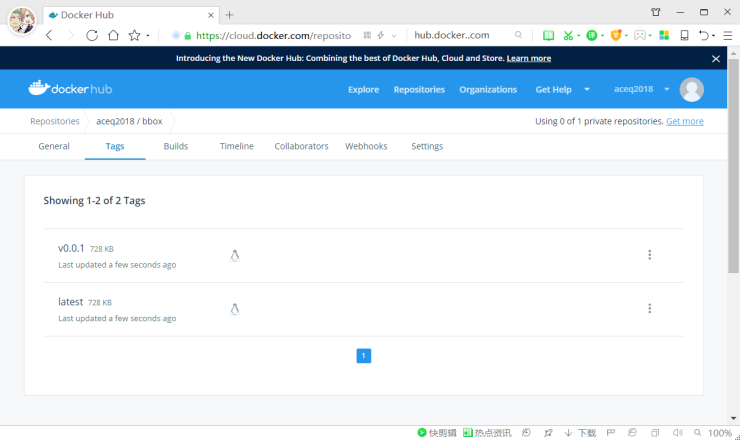Click the page vertical scrollbar thumb

point(733,165)
